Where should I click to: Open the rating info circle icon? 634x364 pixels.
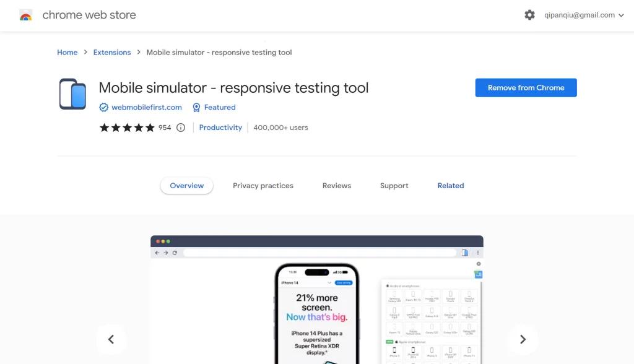coord(181,128)
